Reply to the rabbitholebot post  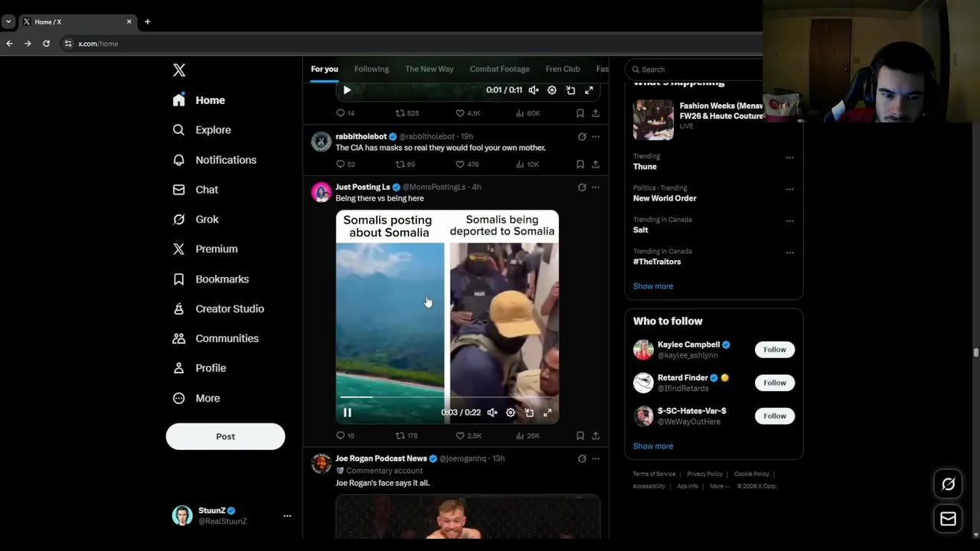coord(346,164)
